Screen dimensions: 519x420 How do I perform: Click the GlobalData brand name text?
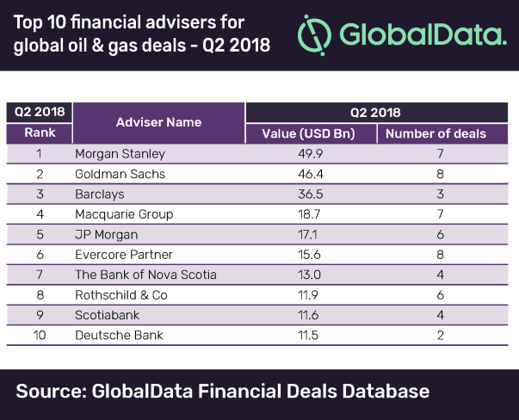point(423,34)
